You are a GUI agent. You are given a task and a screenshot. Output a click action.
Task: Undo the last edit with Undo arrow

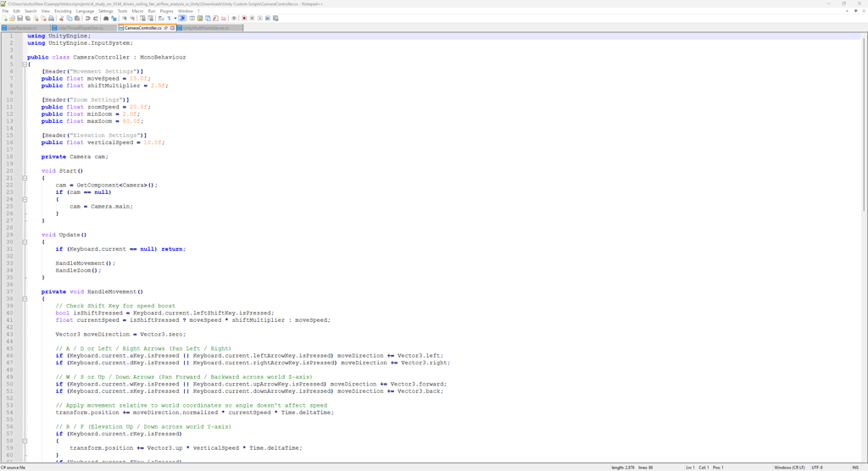pyautogui.click(x=87, y=19)
